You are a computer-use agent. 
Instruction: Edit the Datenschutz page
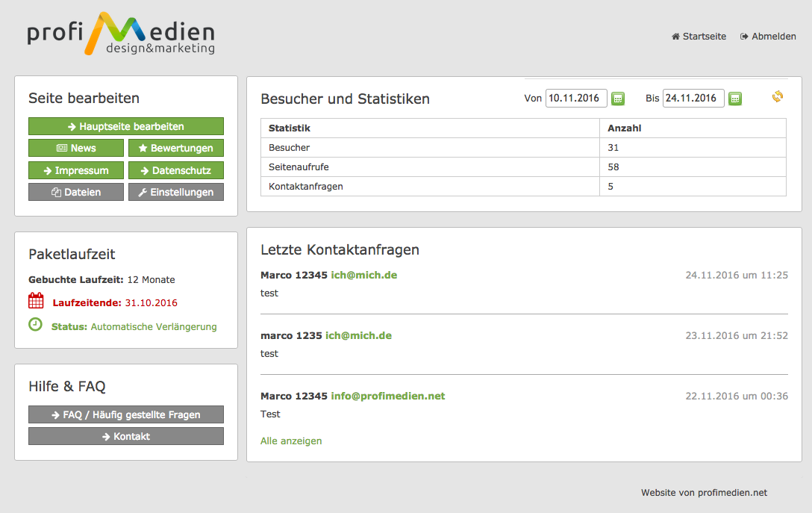tap(176, 170)
